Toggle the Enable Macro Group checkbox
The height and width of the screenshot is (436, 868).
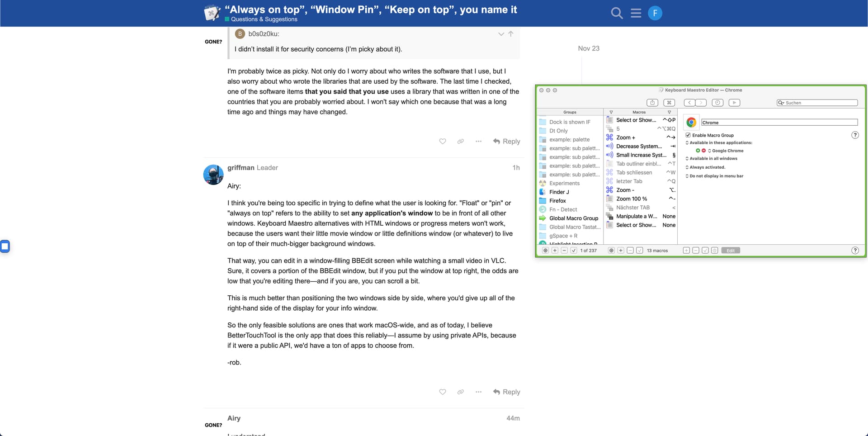pyautogui.click(x=688, y=135)
